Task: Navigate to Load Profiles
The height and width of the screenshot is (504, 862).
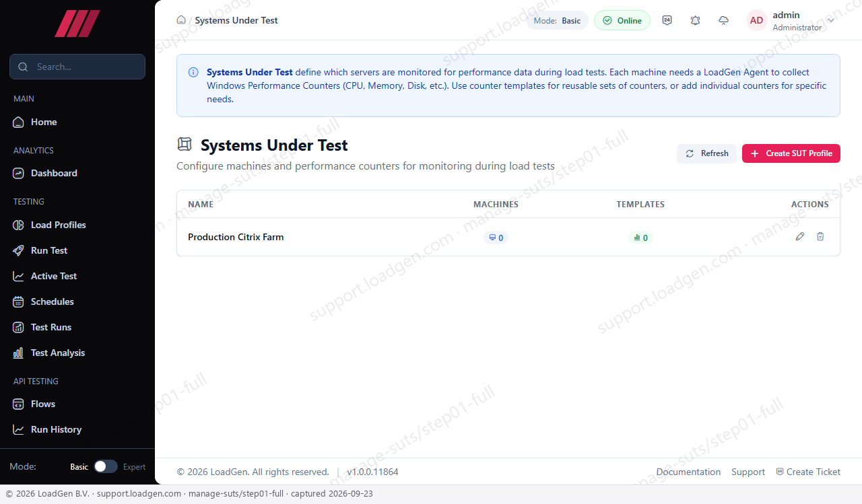Action: [77, 225]
